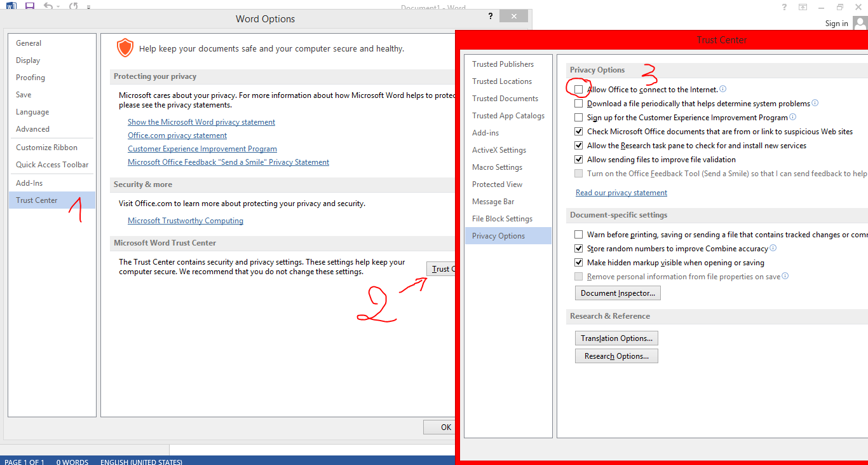
Task: Open Trusted Publishers in Trust Center
Action: tap(508, 64)
